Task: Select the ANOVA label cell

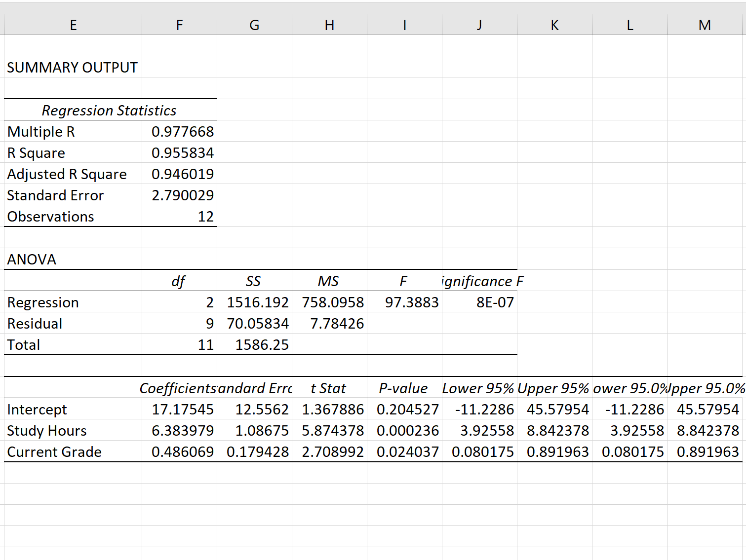Action: tap(73, 259)
